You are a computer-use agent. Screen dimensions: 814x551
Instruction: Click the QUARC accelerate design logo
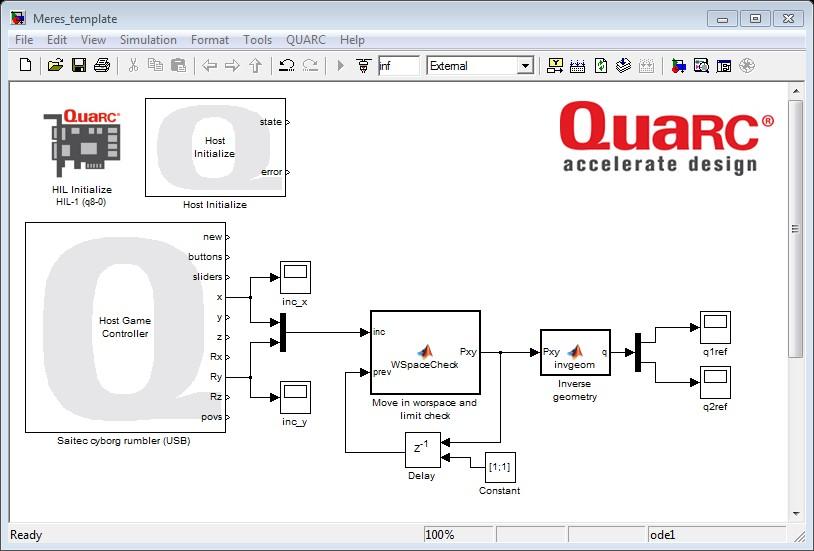point(666,138)
